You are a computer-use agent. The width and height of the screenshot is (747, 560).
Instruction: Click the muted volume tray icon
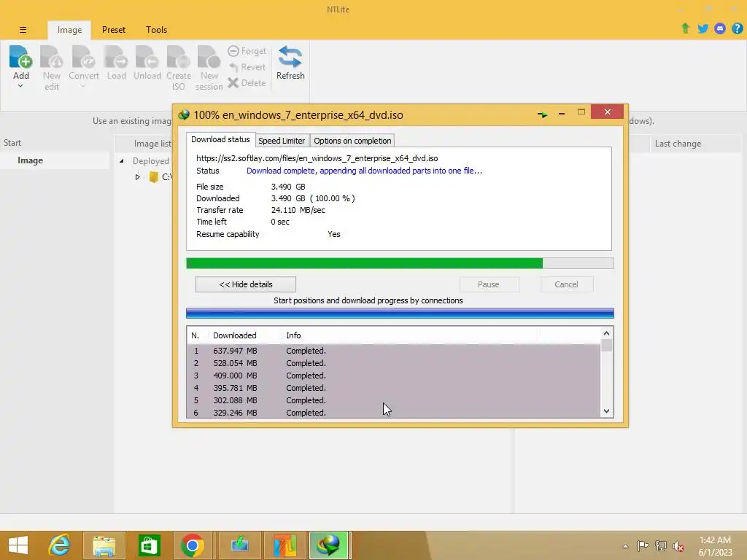click(678, 546)
